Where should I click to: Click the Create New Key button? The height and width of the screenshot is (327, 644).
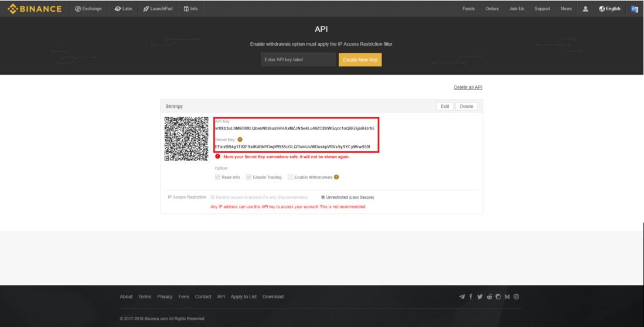[360, 60]
